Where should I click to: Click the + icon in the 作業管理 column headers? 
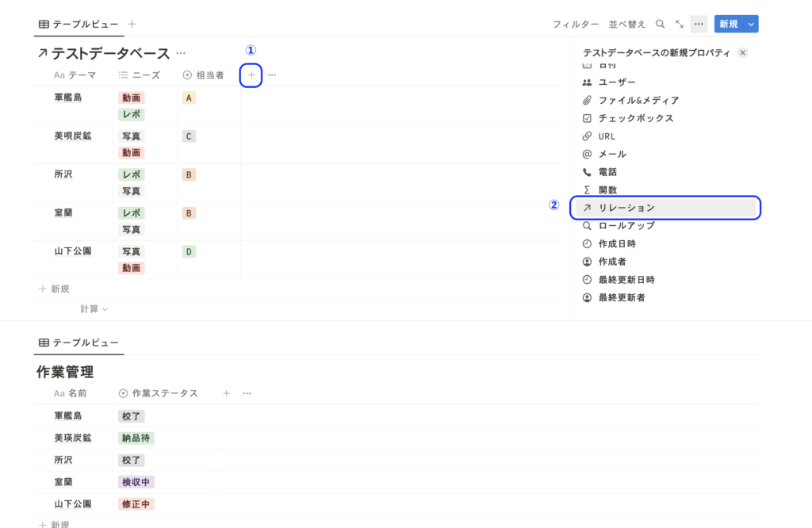tap(225, 392)
